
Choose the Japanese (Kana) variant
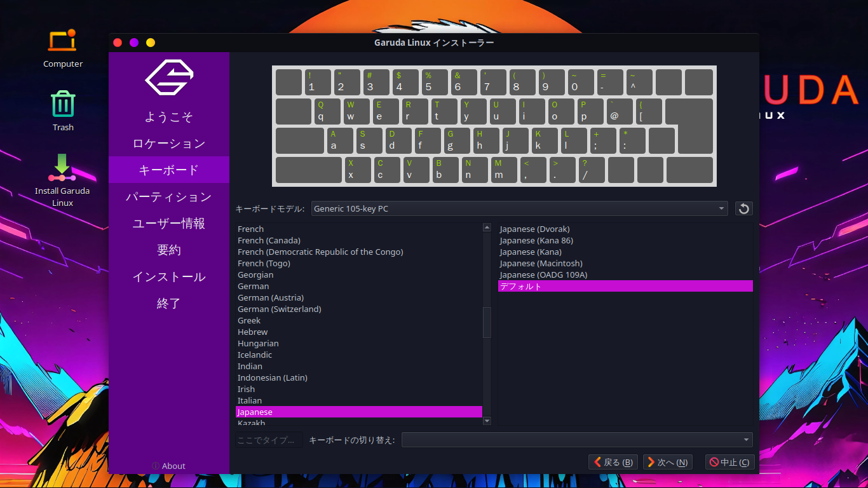pos(625,252)
